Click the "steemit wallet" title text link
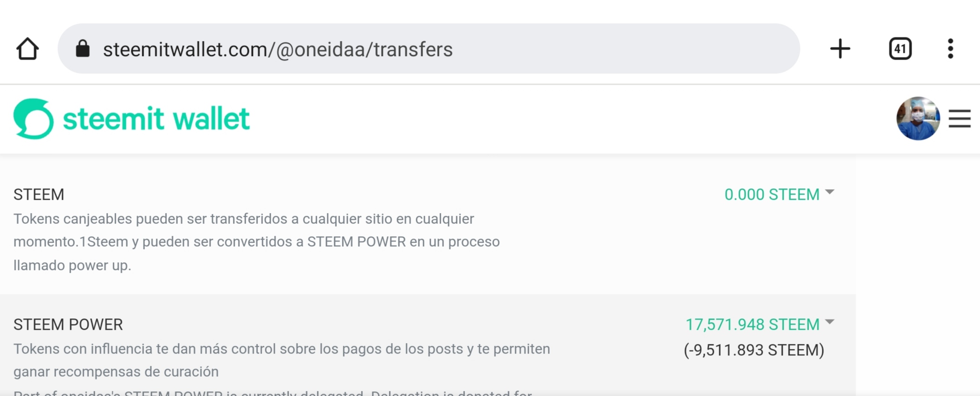Image resolution: width=980 pixels, height=396 pixels. tap(156, 119)
